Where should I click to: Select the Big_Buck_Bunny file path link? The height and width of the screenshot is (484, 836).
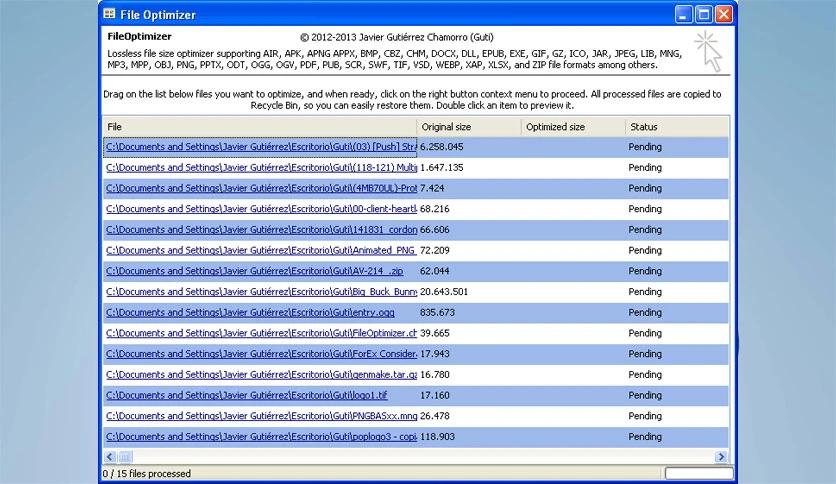pos(261,292)
